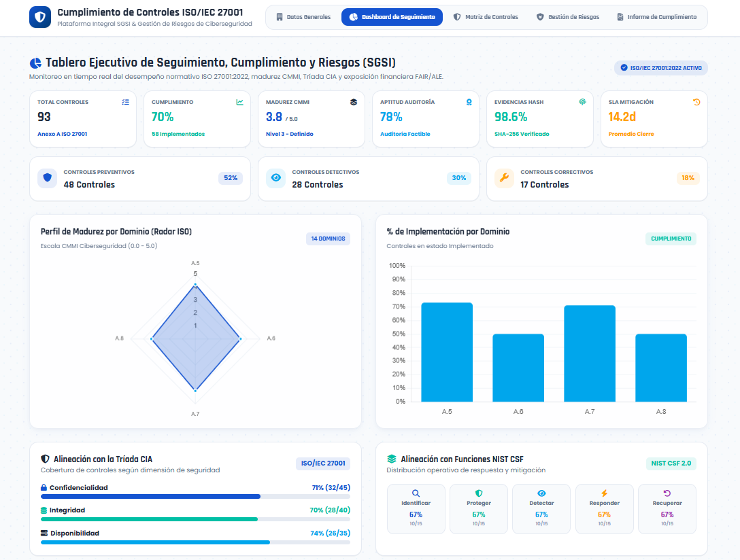Viewport: 740px width, 560px height.
Task: Open the Datos Generales tab
Action: click(303, 17)
